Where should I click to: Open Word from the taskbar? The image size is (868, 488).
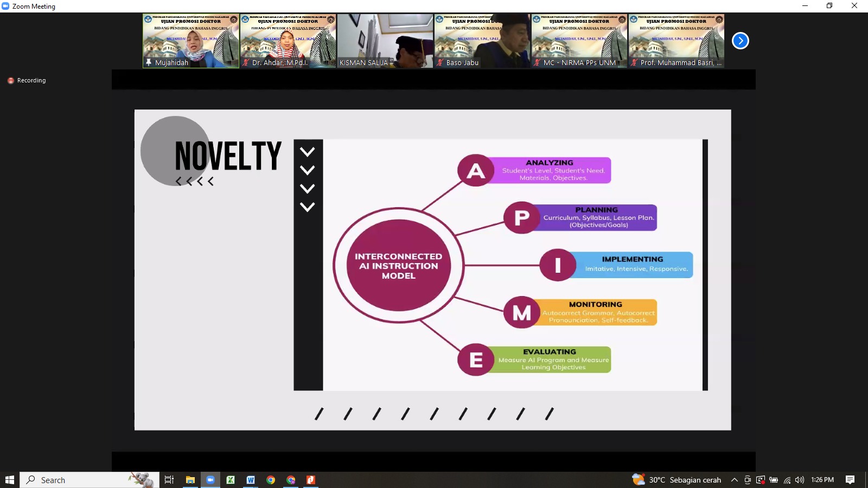[251, 480]
